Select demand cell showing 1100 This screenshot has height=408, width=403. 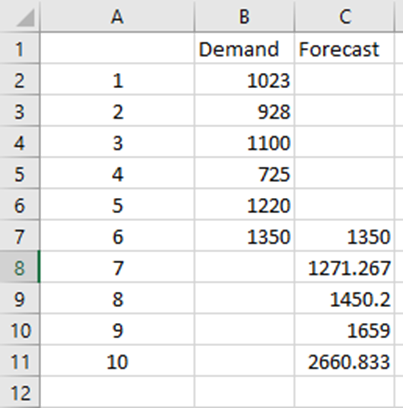244,142
